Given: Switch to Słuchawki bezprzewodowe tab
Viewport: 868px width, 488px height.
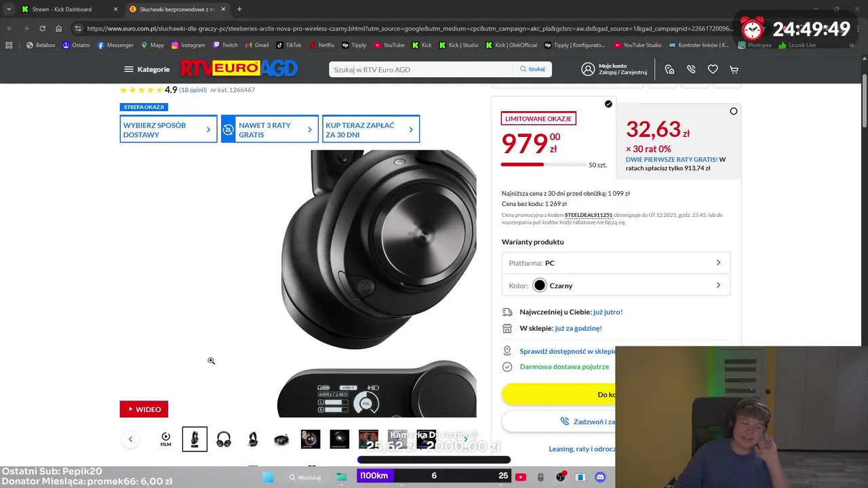Looking at the screenshot, I should 178,9.
